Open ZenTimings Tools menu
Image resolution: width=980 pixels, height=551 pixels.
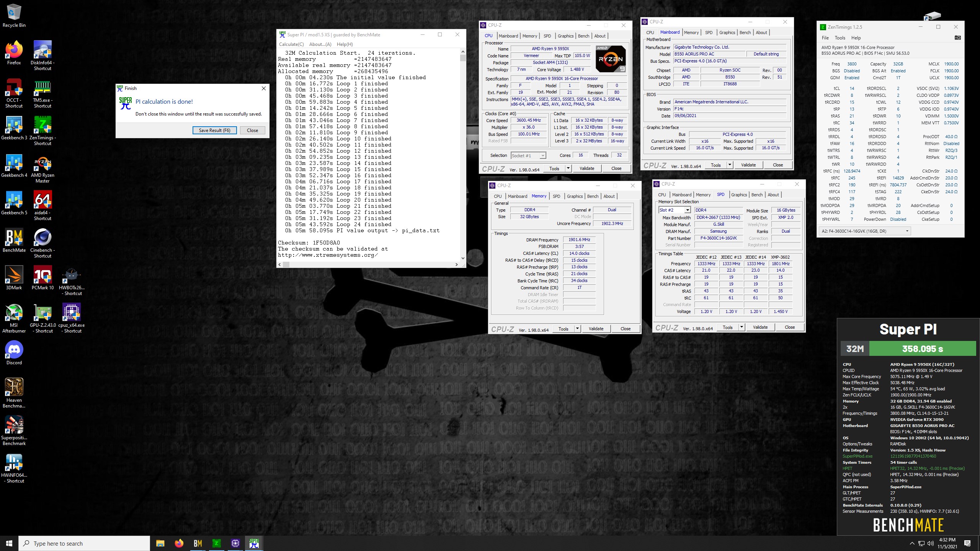pyautogui.click(x=840, y=38)
